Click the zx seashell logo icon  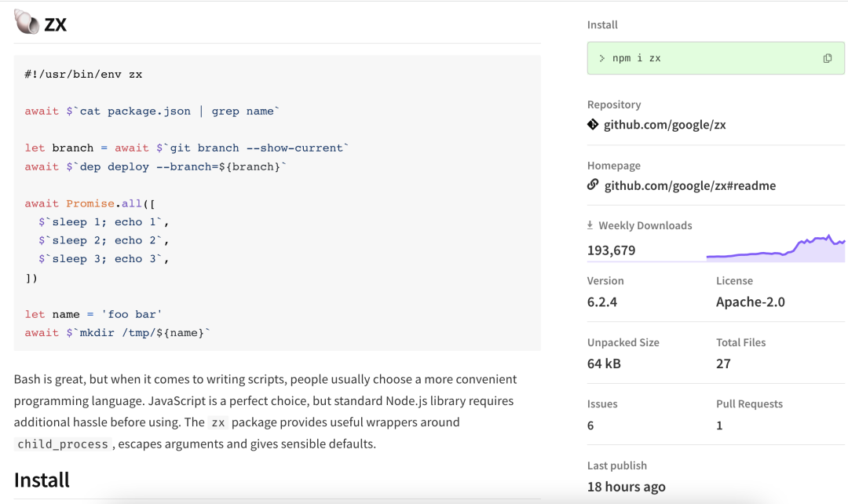click(x=27, y=23)
